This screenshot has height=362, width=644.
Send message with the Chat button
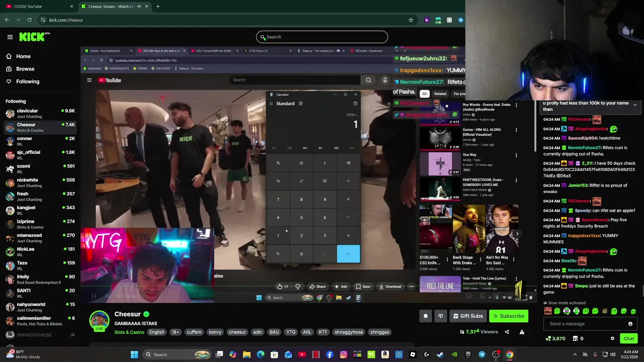pyautogui.click(x=628, y=338)
